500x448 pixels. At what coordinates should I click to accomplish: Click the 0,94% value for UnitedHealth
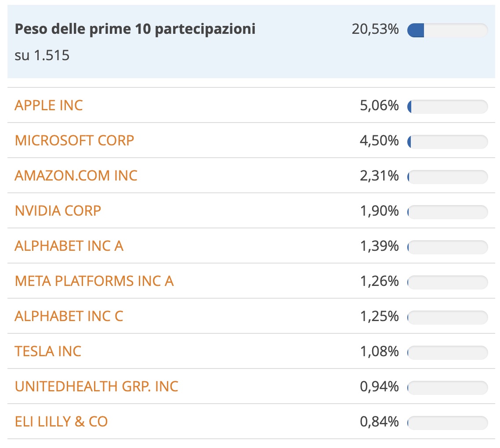pyautogui.click(x=381, y=387)
